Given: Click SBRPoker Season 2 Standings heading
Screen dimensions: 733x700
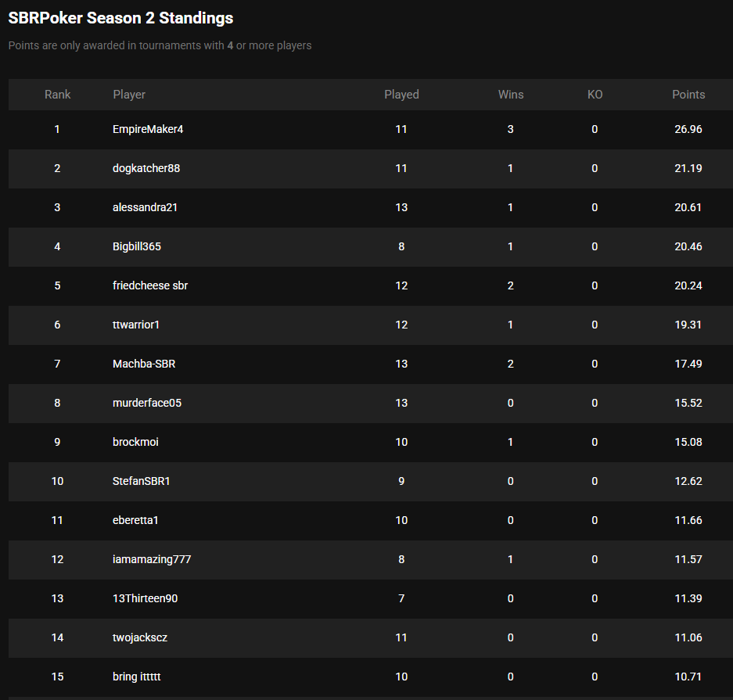Looking at the screenshot, I should coord(120,17).
